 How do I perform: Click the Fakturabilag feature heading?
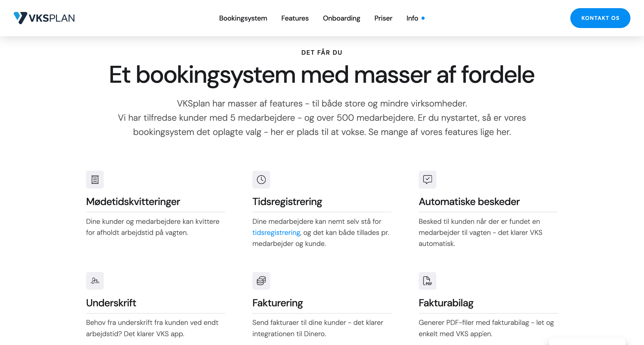[446, 303]
